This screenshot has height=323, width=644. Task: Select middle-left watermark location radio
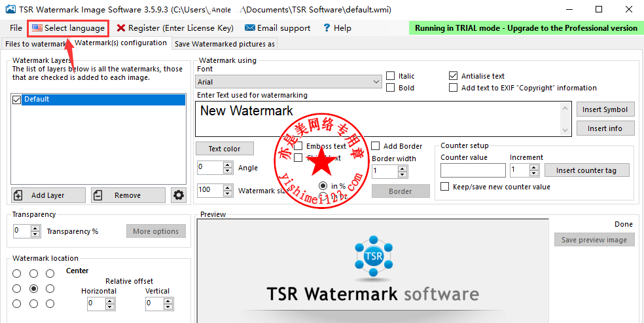pos(16,288)
